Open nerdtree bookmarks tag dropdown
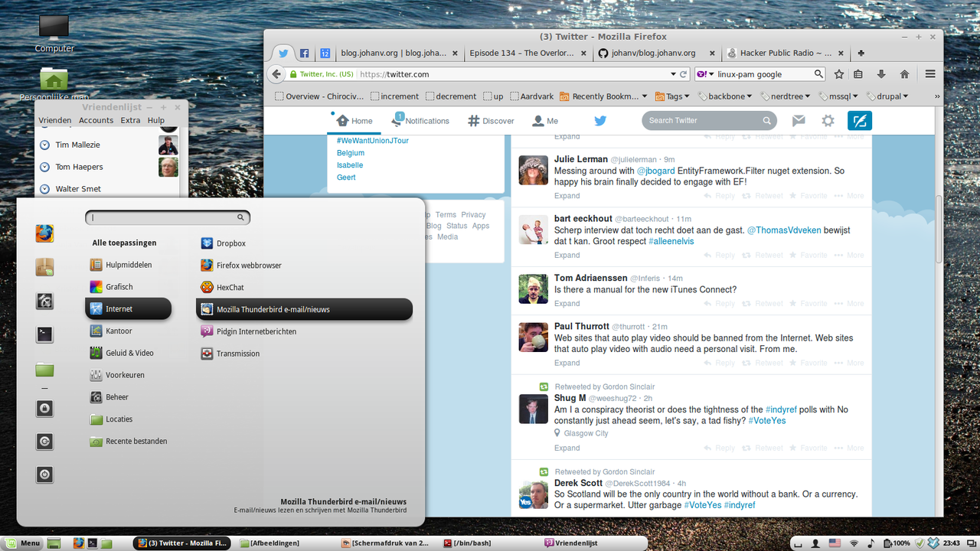The image size is (980, 551). (784, 96)
